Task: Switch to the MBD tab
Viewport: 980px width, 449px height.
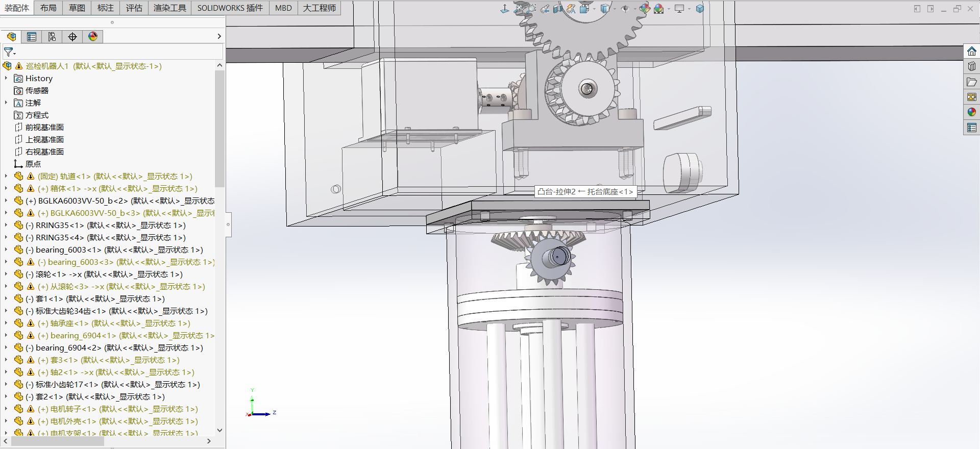Action: 283,8
